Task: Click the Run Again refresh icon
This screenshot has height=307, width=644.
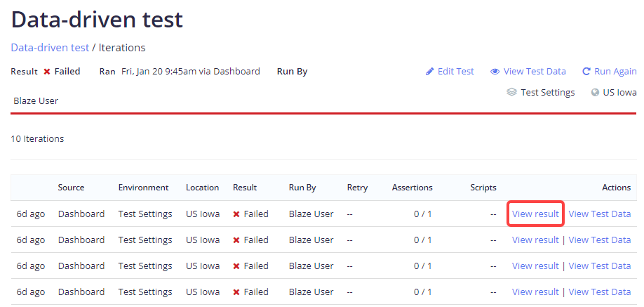Action: [x=586, y=72]
